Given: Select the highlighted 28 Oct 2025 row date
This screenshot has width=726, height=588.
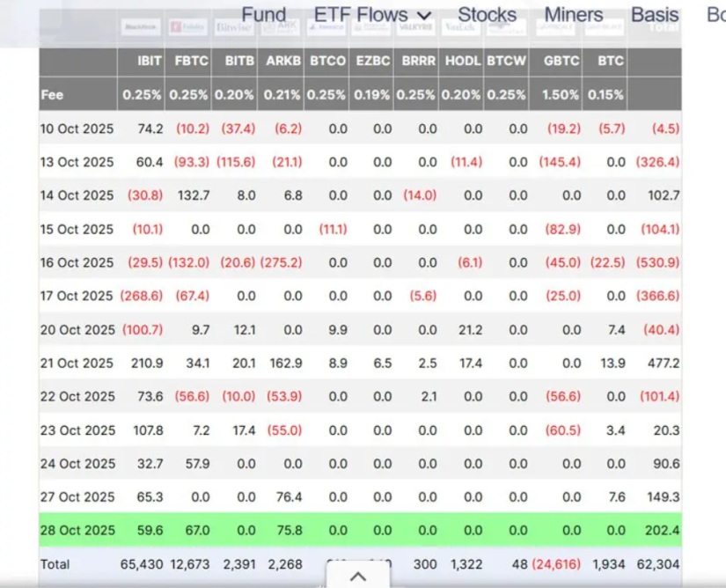Looking at the screenshot, I should (77, 531).
